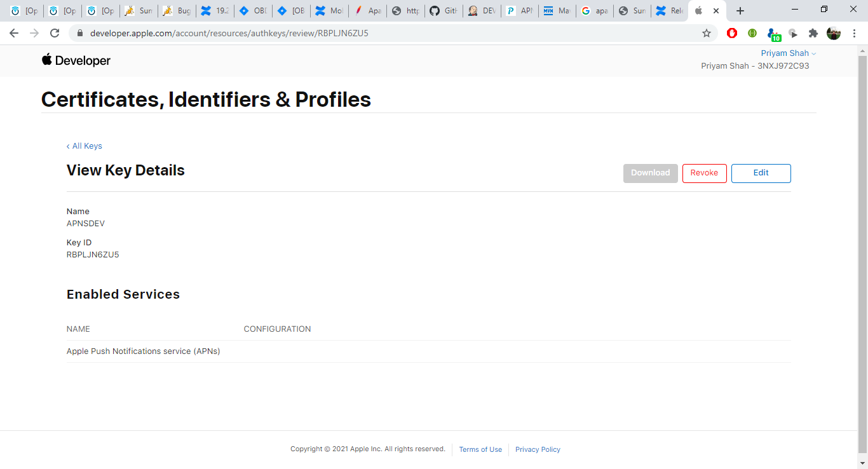868x469 pixels.
Task: Go back to All Keys
Action: [85, 146]
